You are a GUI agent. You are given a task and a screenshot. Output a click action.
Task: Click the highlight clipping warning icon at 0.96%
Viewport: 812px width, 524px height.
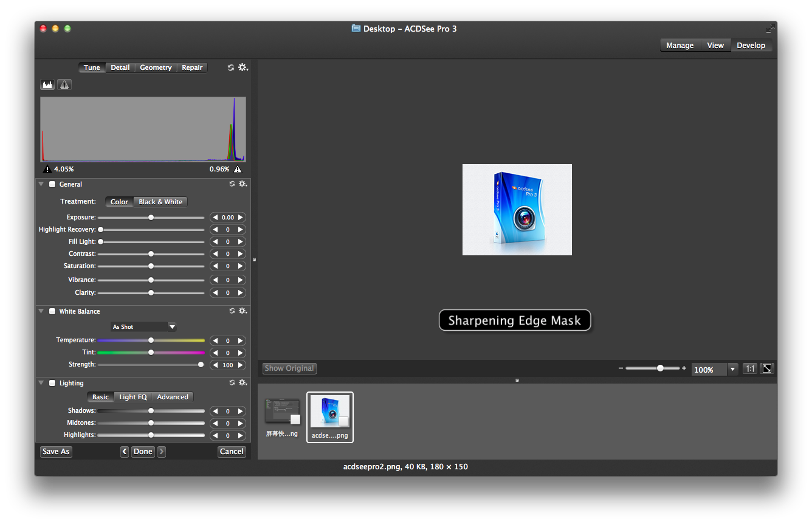point(238,170)
